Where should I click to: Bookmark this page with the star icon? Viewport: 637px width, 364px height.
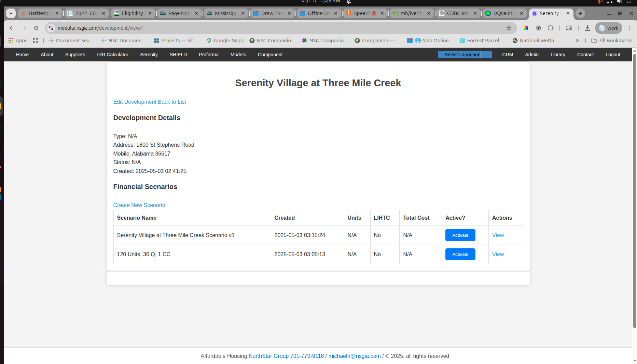point(509,28)
